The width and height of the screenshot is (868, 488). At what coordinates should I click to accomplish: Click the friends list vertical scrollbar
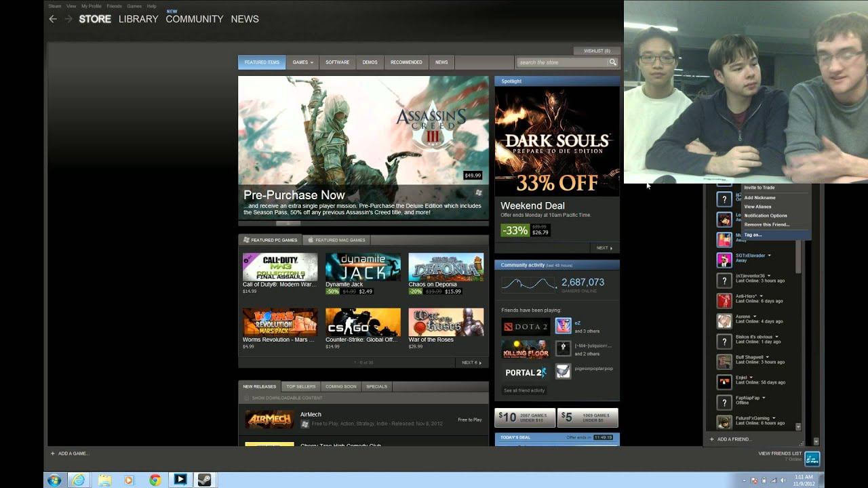point(798,258)
